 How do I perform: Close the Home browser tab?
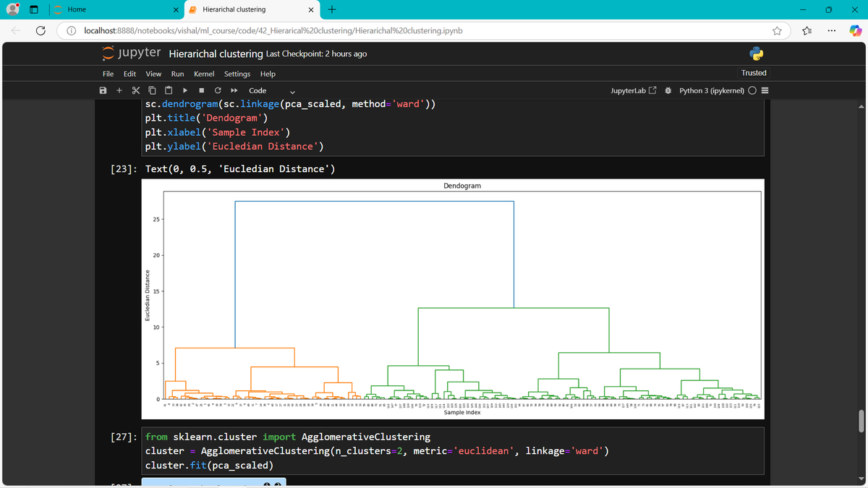click(x=177, y=10)
